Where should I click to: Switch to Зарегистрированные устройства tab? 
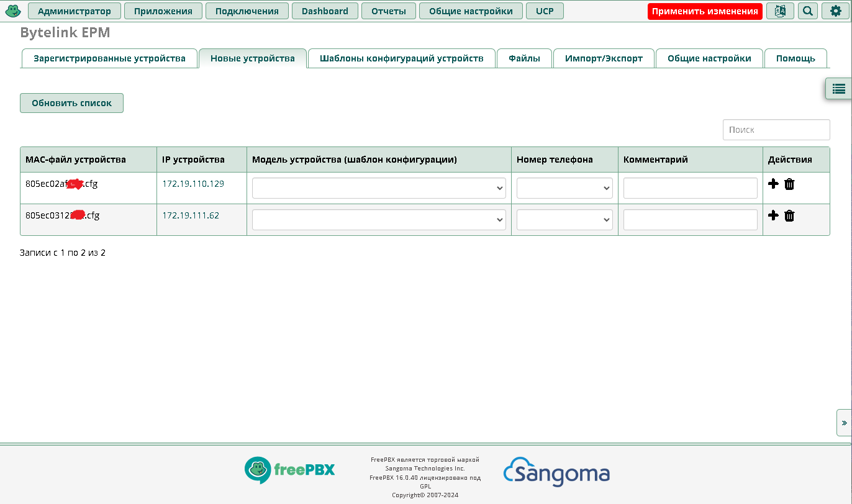point(109,58)
